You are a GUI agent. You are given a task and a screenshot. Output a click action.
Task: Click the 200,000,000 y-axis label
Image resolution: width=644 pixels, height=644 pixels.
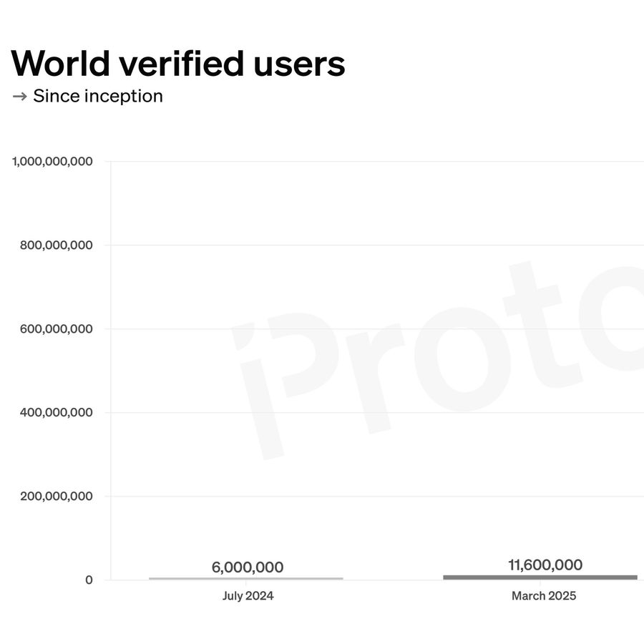click(x=56, y=497)
